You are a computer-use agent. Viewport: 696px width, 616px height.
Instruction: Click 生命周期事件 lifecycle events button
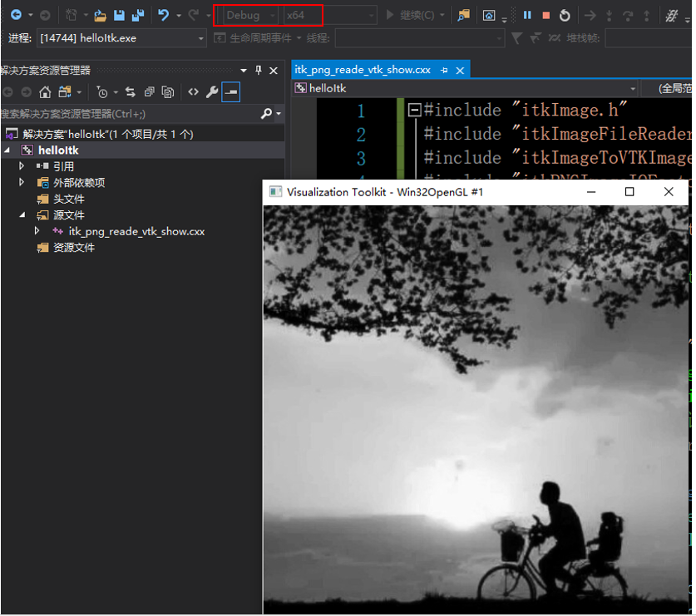point(254,38)
